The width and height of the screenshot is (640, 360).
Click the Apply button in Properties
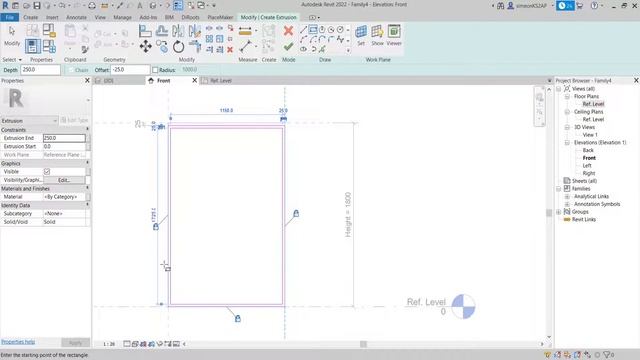75,342
